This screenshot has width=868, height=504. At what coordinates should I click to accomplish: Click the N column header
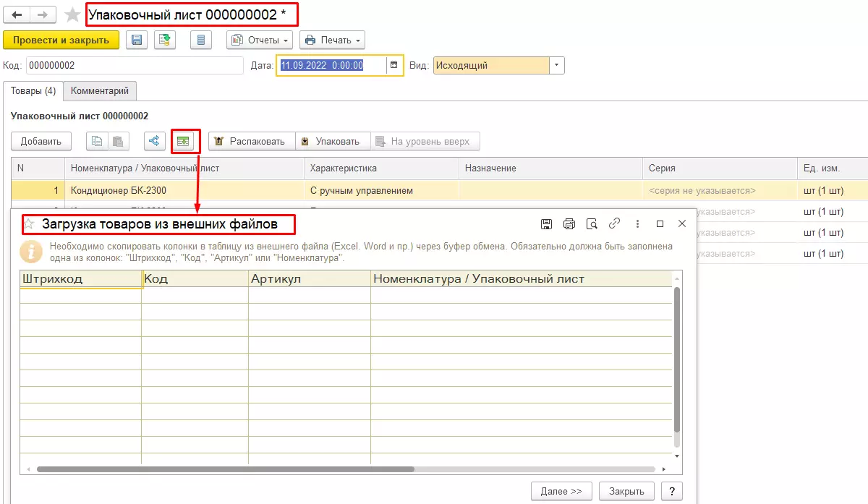[x=38, y=168]
